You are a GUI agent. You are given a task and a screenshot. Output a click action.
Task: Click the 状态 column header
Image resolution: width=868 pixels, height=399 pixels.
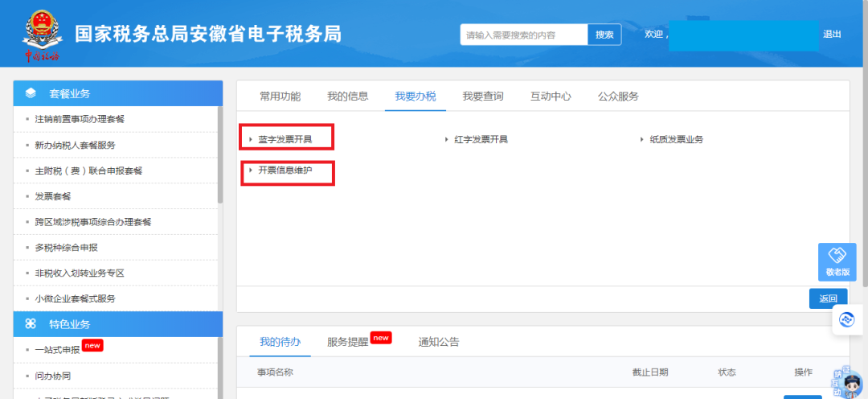coord(727,372)
